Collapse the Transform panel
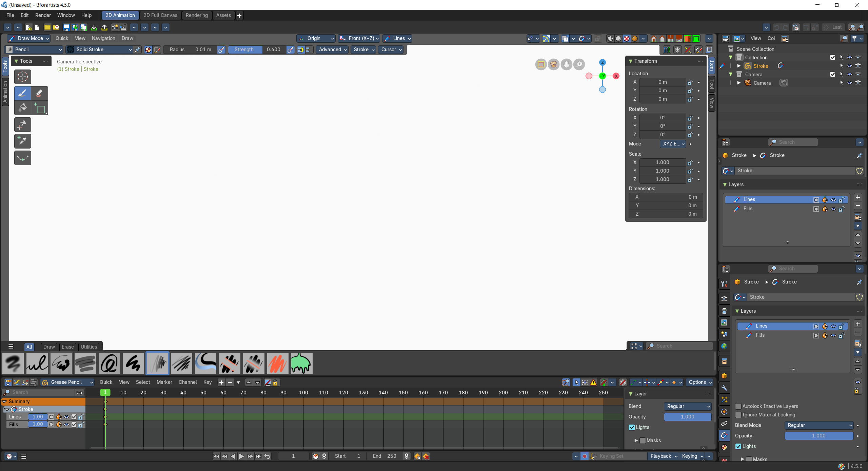 click(631, 61)
